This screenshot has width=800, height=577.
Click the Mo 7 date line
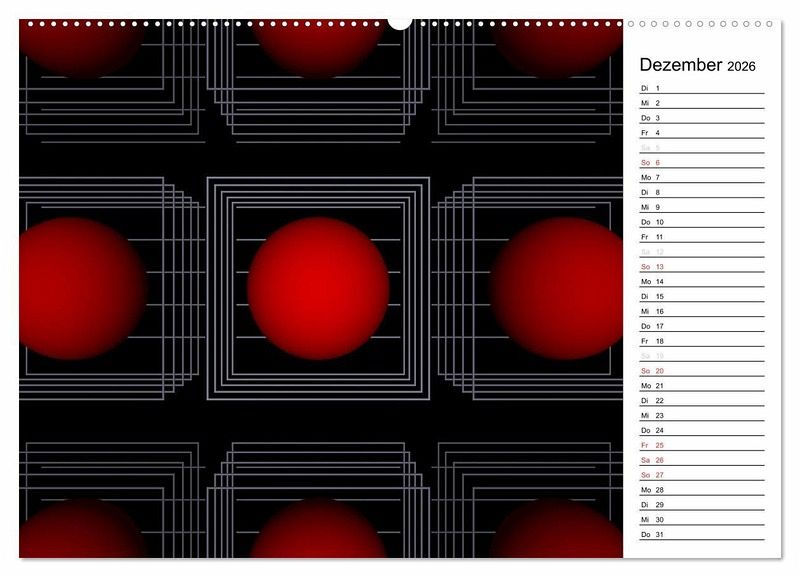(x=700, y=178)
